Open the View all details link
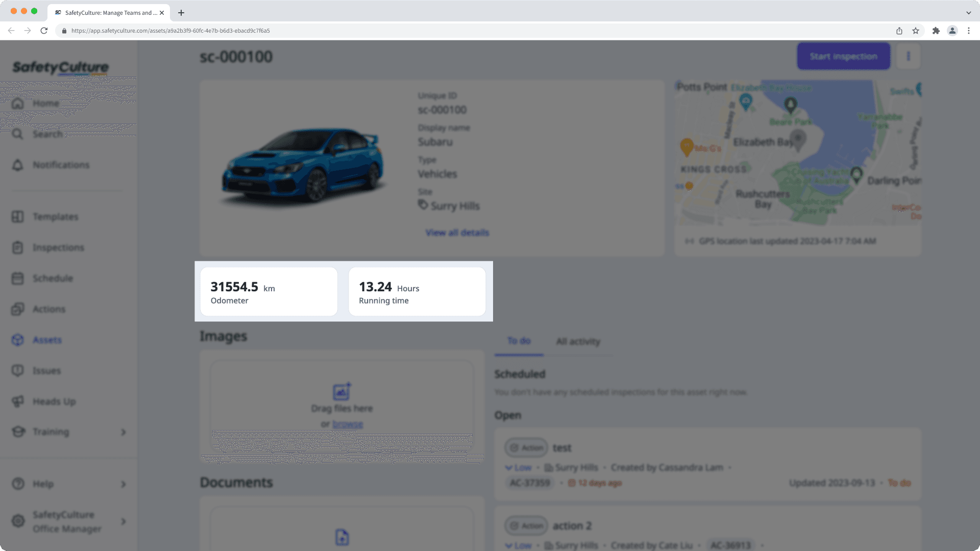The width and height of the screenshot is (980, 551). pos(457,233)
